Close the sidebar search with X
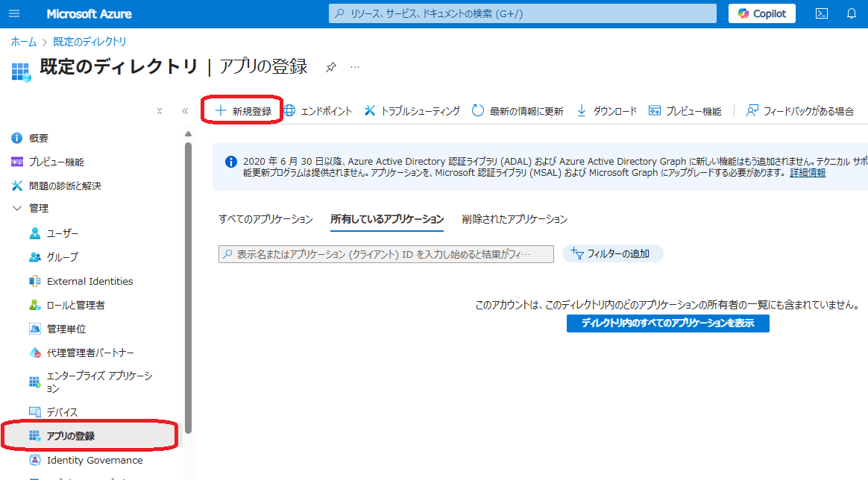Viewport: 868px width, 480px height. [160, 111]
